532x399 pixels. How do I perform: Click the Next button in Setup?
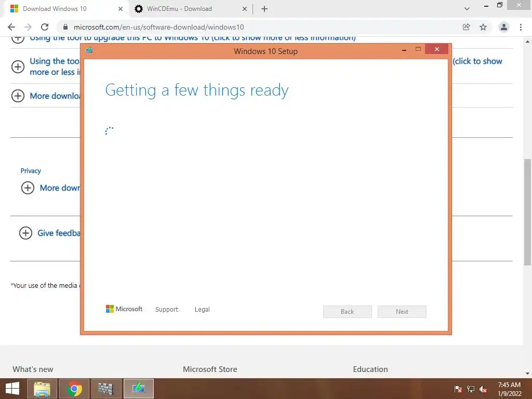tap(402, 312)
